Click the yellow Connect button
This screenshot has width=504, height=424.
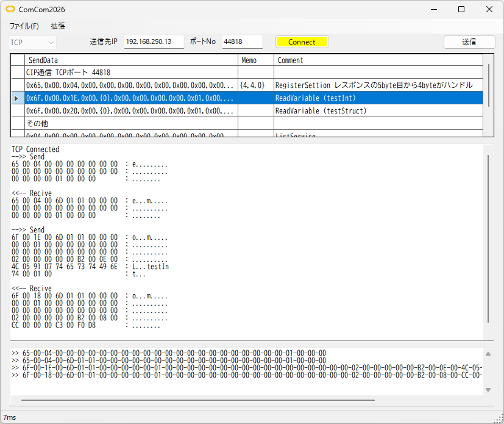302,42
